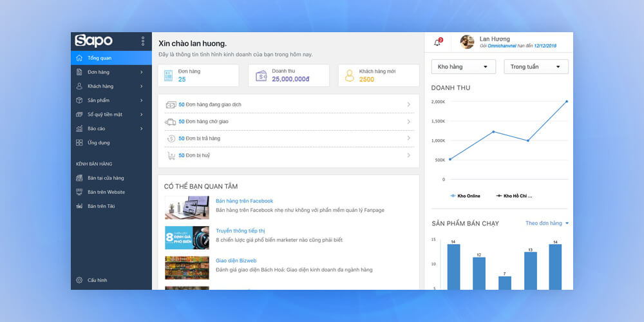This screenshot has height=322, width=644.
Task: Click the Bán tại cửa hàng store icon
Action: (79, 178)
